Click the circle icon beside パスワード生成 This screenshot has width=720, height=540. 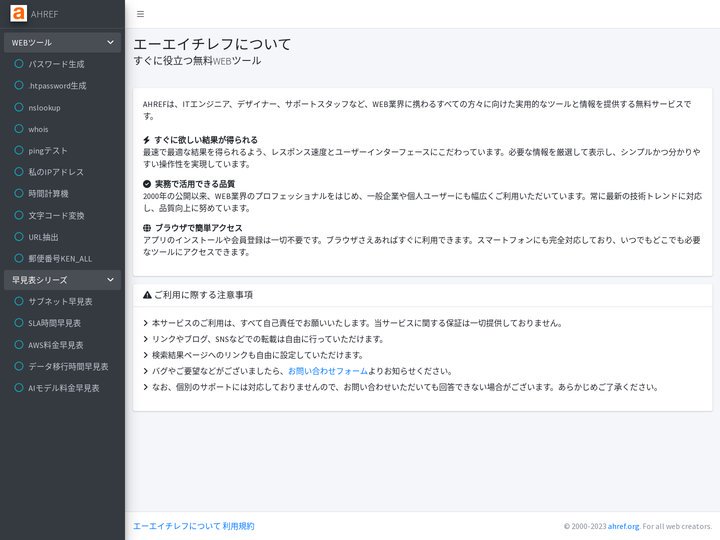click(x=19, y=64)
